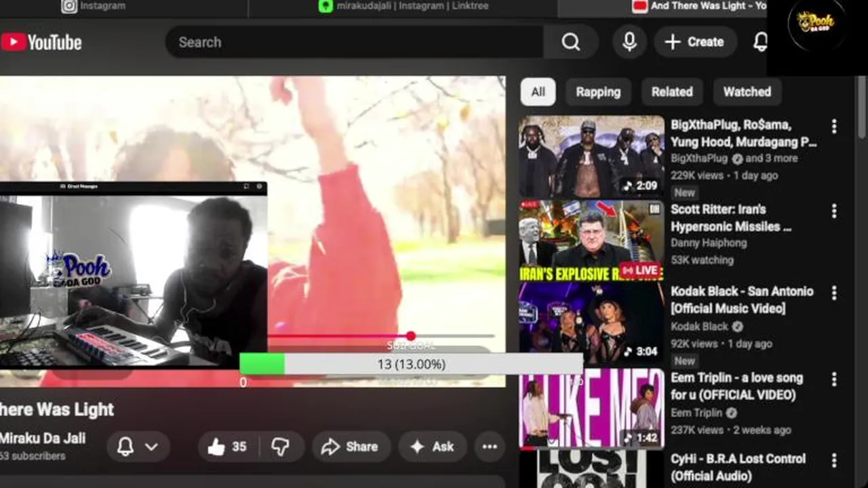Open Kodak Black channel name

pos(699,327)
